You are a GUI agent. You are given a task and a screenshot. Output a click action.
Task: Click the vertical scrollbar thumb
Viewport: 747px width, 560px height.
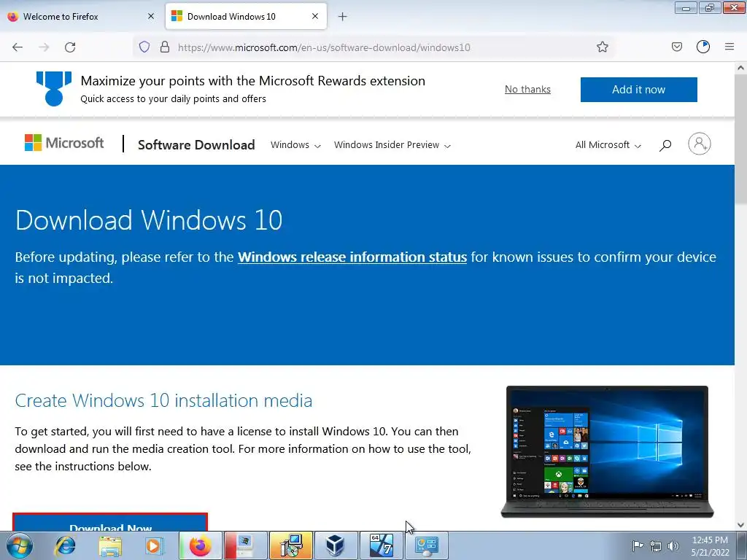pos(740,139)
